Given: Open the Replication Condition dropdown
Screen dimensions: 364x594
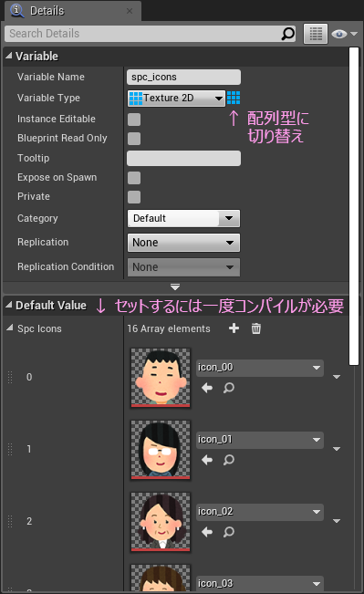Looking at the screenshot, I should [183, 267].
